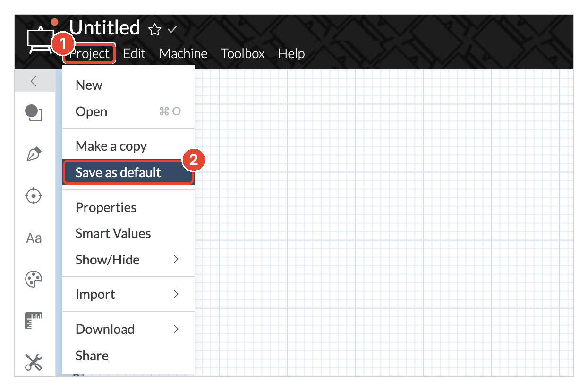Collapse the left sidebar with the arrow
Image resolution: width=588 pixels, height=391 pixels.
(34, 81)
